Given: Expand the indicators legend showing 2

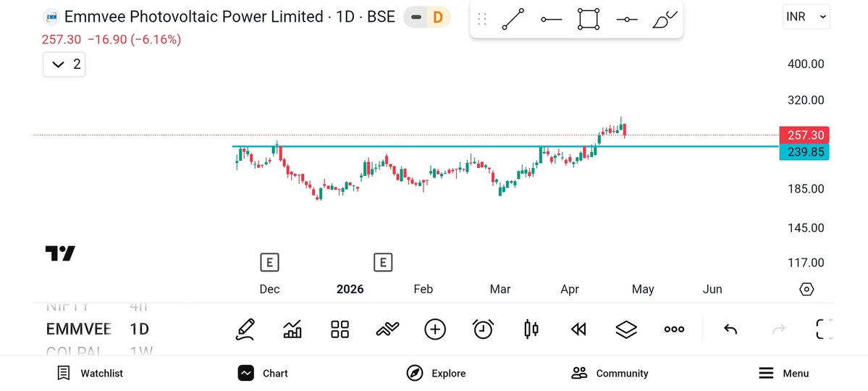Looking at the screenshot, I should (x=64, y=64).
